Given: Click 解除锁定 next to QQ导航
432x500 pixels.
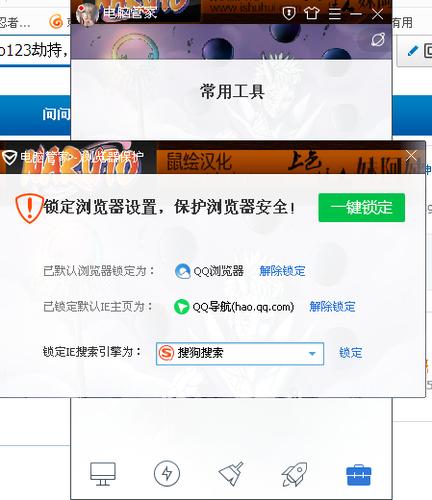Looking at the screenshot, I should (x=332, y=306).
